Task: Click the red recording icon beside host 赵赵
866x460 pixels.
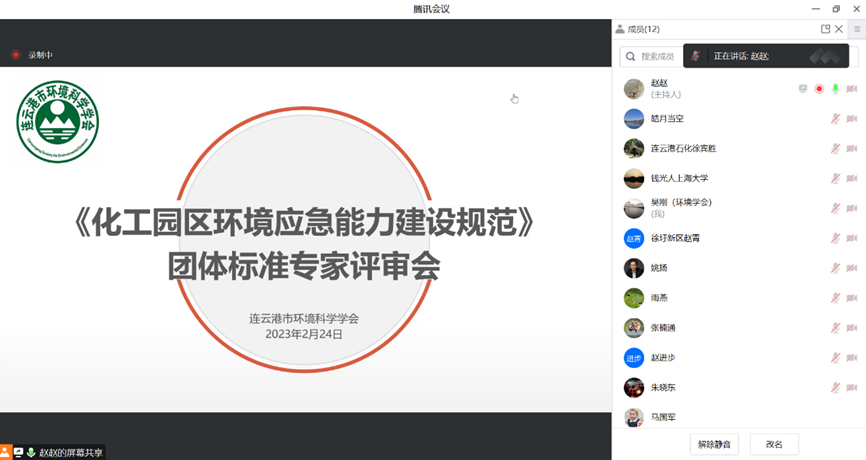Action: click(x=819, y=89)
